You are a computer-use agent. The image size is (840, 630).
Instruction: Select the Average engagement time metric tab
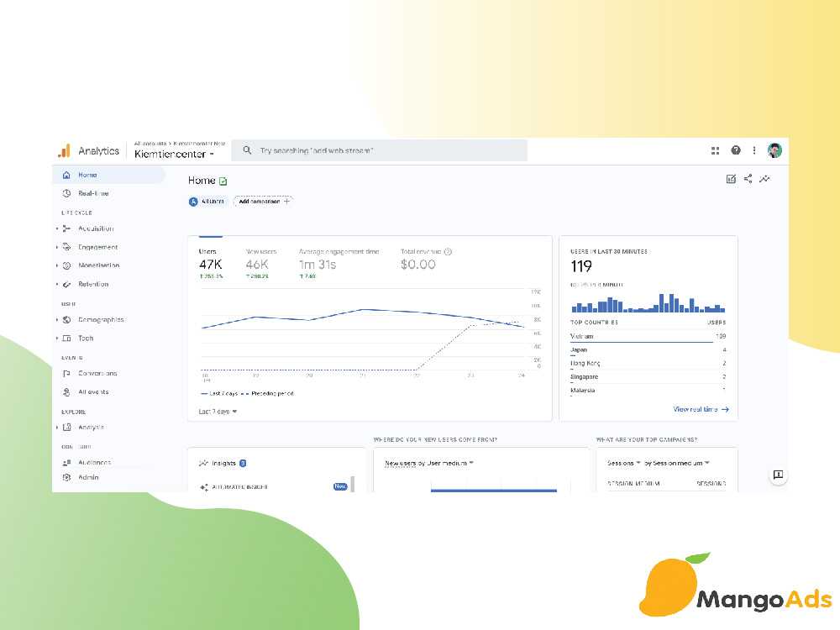[339, 264]
